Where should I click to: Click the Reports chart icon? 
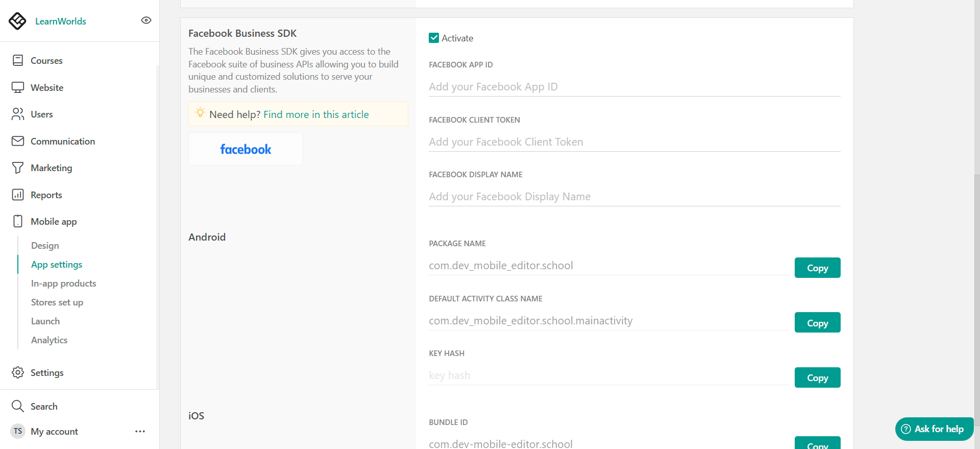(x=18, y=195)
